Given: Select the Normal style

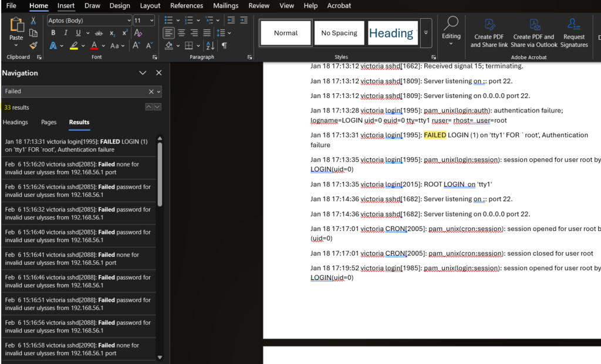Looking at the screenshot, I should click(286, 33).
